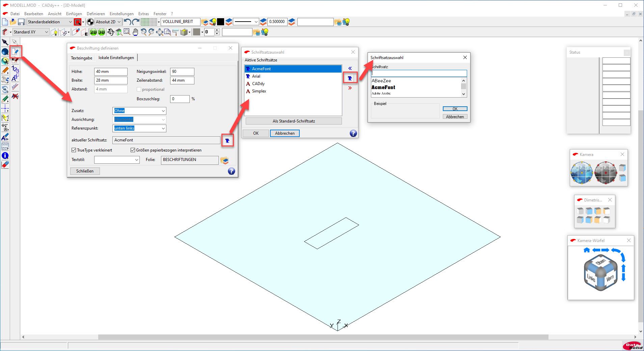The width and height of the screenshot is (644, 351).
Task: Switch to the lokale Einstellungen tab
Action: (116, 58)
